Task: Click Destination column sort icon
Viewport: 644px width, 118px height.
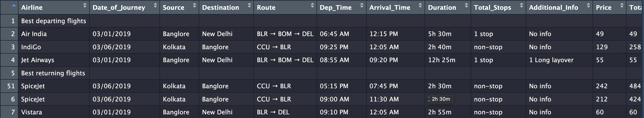Action: 249,5
